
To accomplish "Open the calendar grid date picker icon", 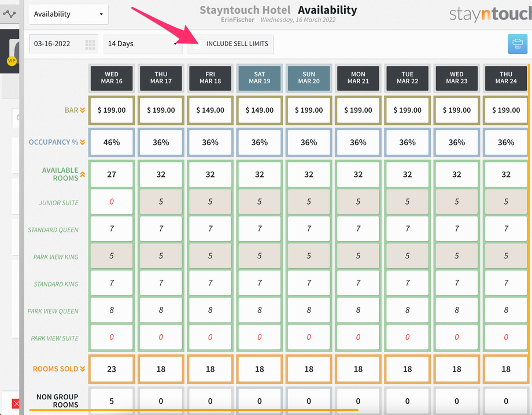I will click(90, 45).
